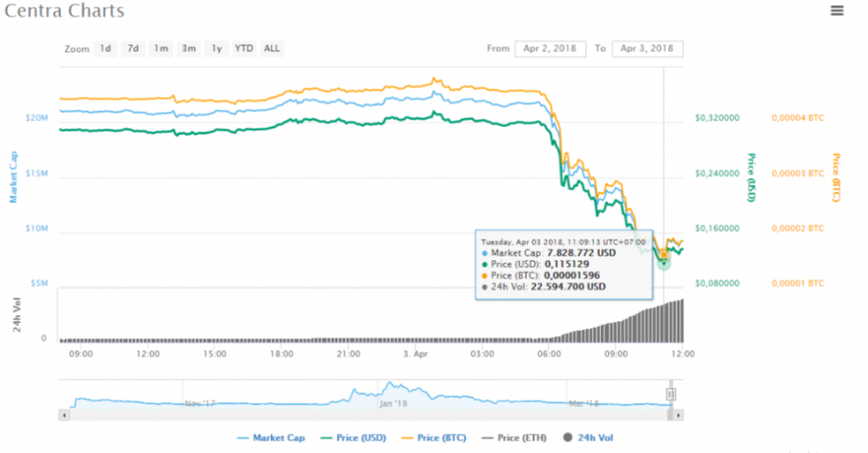
Task: Toggle Price (USD) series in legend
Action: click(353, 438)
